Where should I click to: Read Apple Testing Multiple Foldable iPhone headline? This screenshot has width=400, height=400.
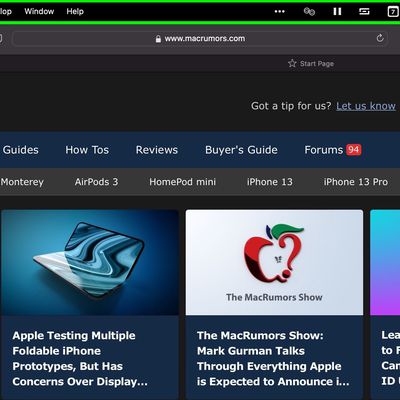tap(80, 359)
